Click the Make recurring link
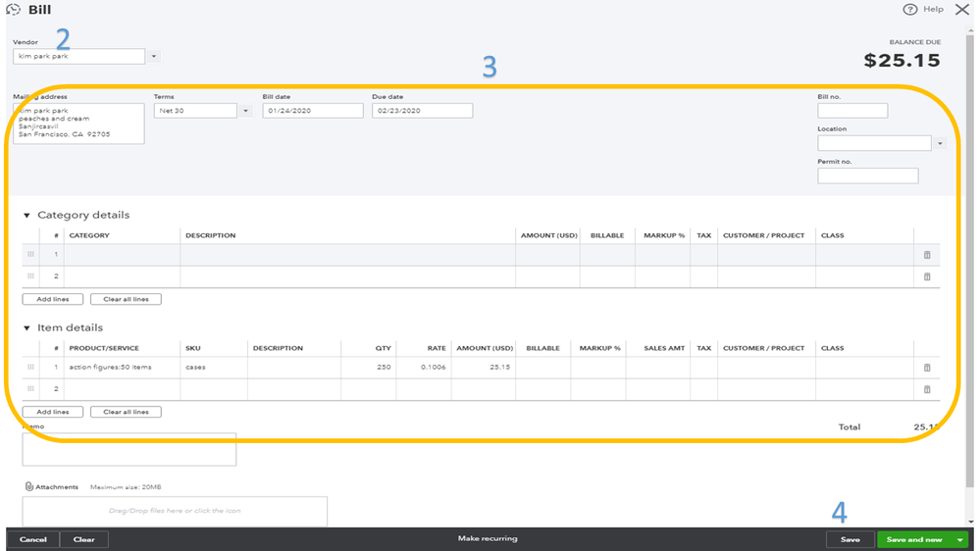 tap(488, 538)
